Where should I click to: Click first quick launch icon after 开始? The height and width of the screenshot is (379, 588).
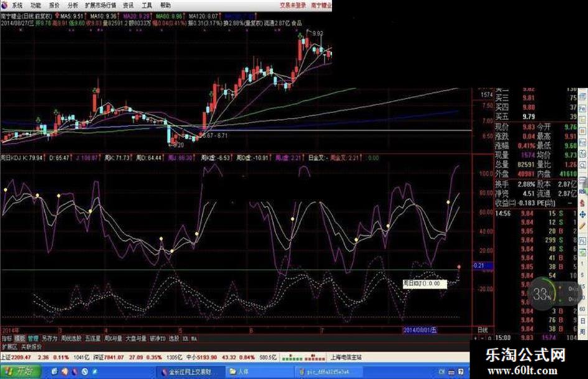[55, 372]
